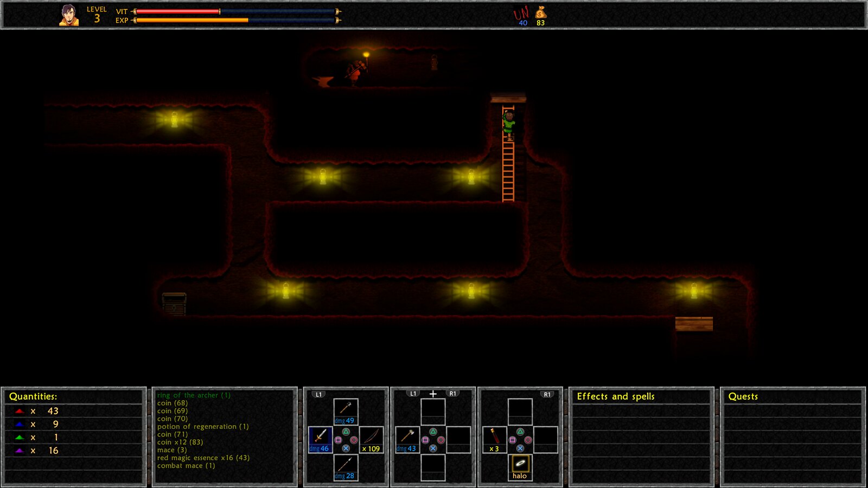868x488 pixels.
Task: Click the circle button in the halo panel
Action: pos(528,440)
